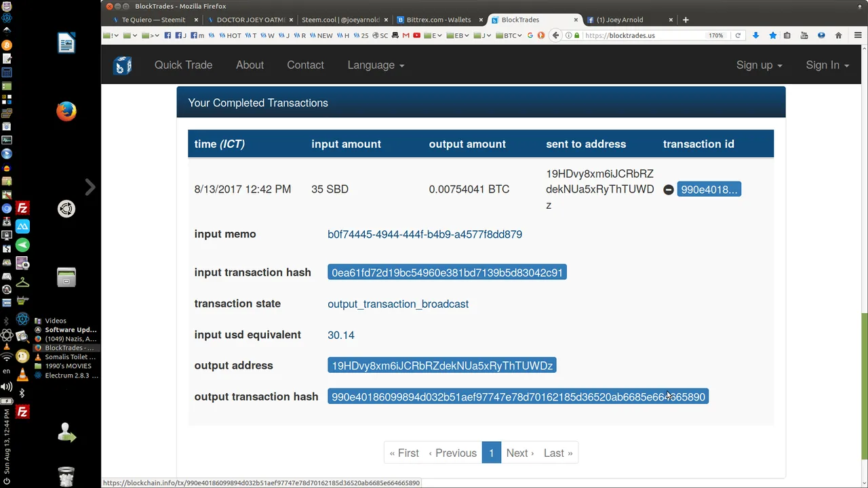Viewport: 868px width, 488px height.
Task: Switch to the Somalis Toilet VLC window
Action: [66, 357]
